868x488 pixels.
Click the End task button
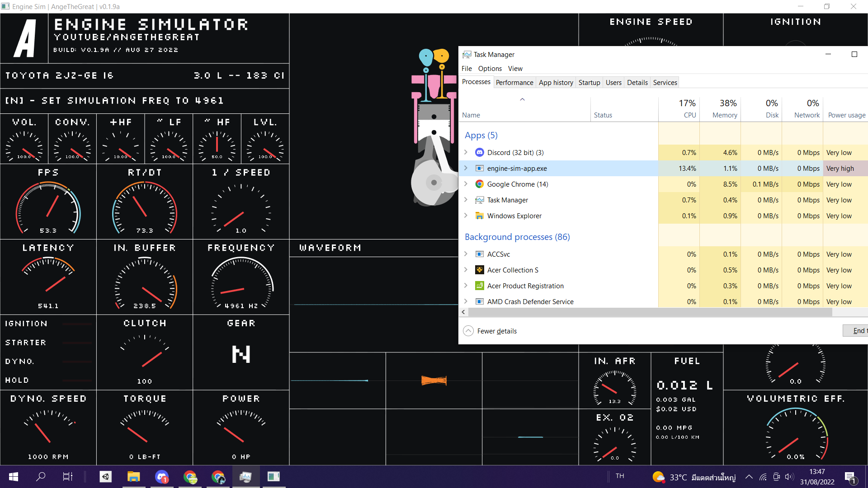coord(857,331)
